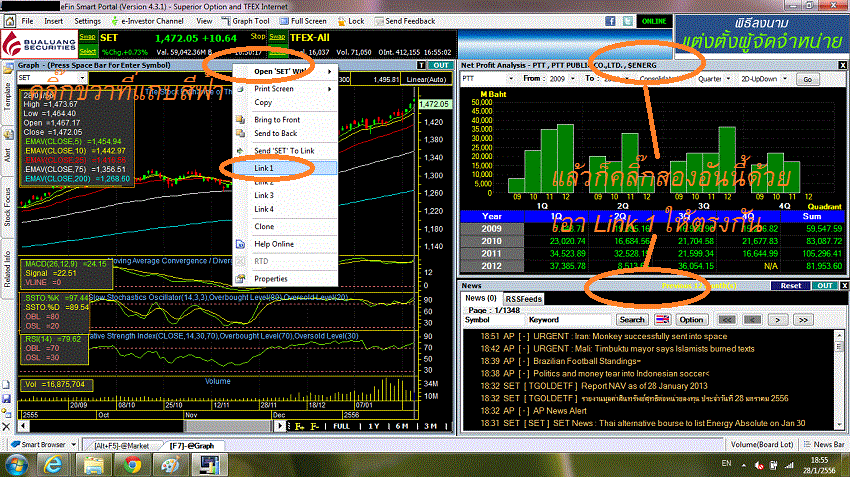This screenshot has height=477, width=850.
Task: Choose Send 'SET' To Link
Action: click(x=285, y=151)
